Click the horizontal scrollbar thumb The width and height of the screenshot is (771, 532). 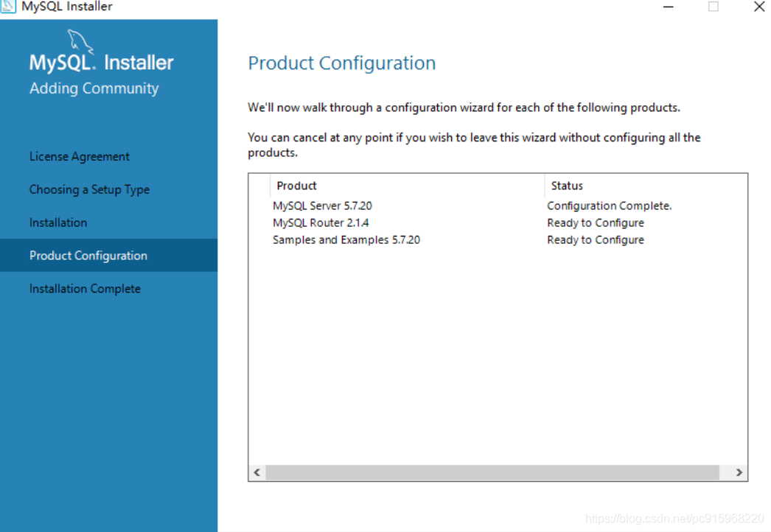(492, 472)
